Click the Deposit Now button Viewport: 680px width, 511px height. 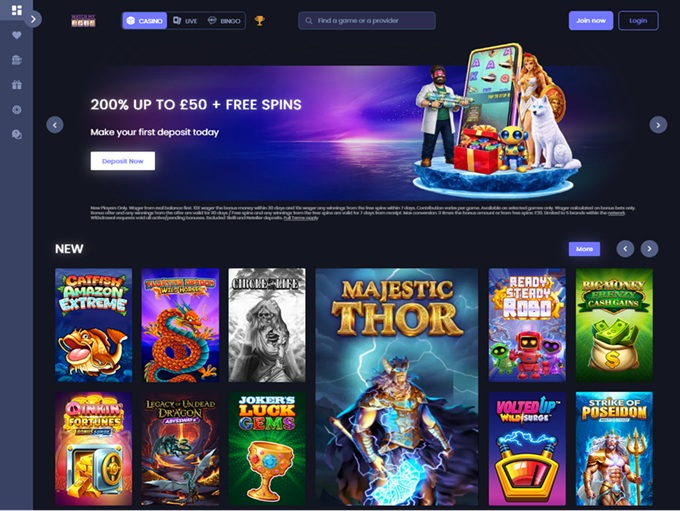point(123,161)
